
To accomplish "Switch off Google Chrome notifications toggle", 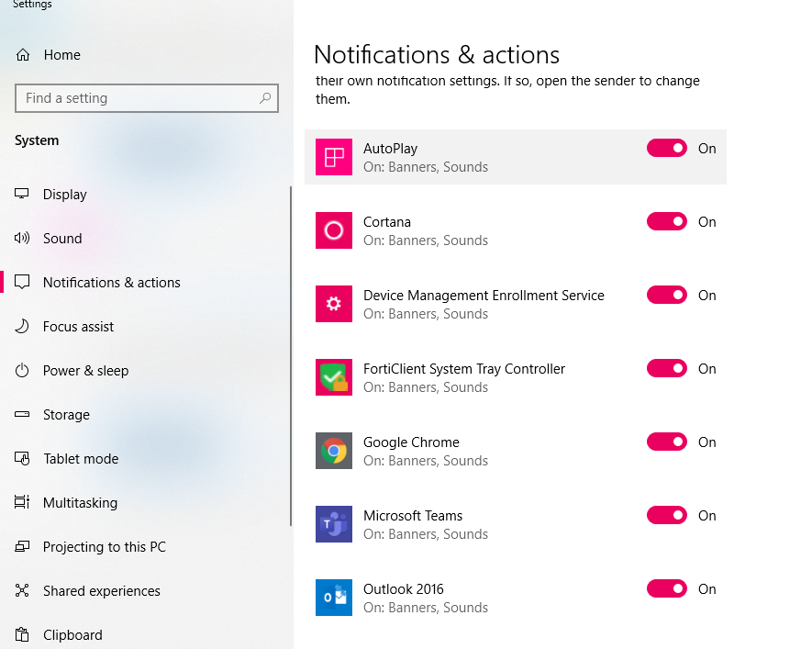I will coord(667,442).
